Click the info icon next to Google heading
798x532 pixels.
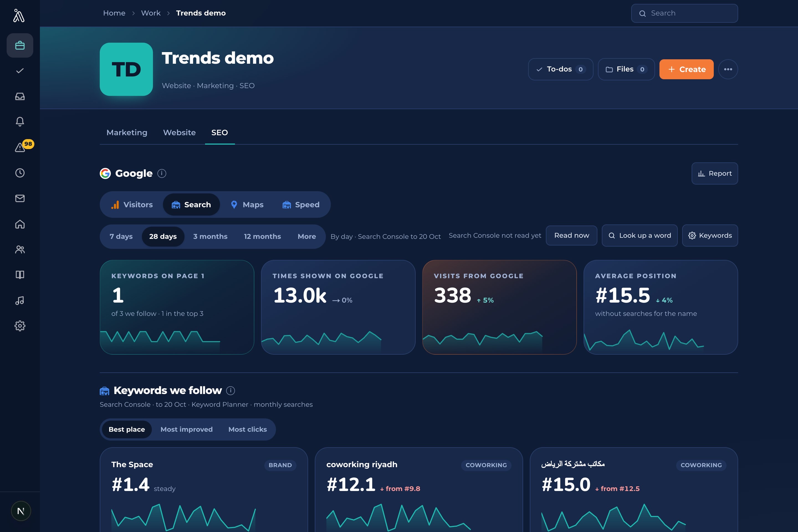click(x=162, y=173)
